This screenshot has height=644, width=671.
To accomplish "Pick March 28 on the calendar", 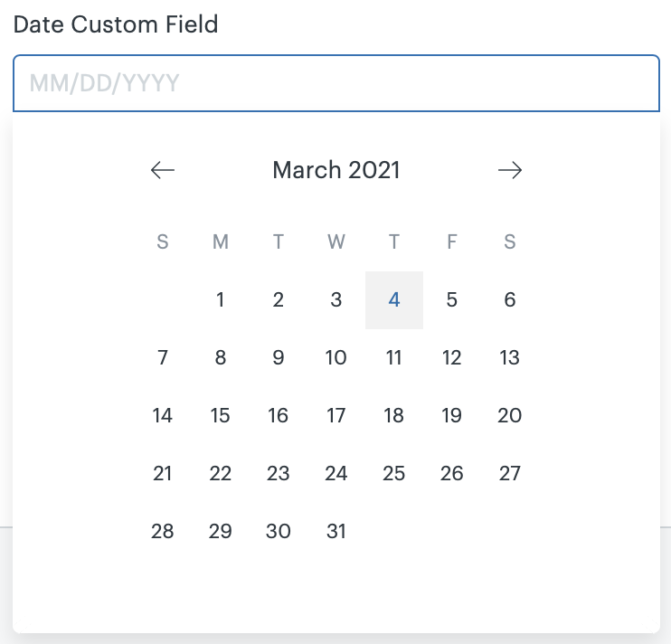I will click(163, 532).
